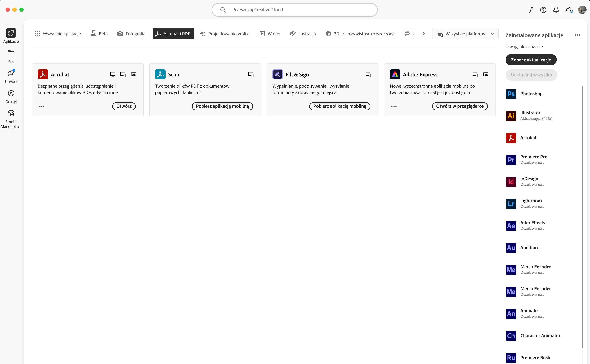Click Otwórz w przeglądarce for Adobe Express
Image resolution: width=590 pixels, height=364 pixels.
click(460, 106)
